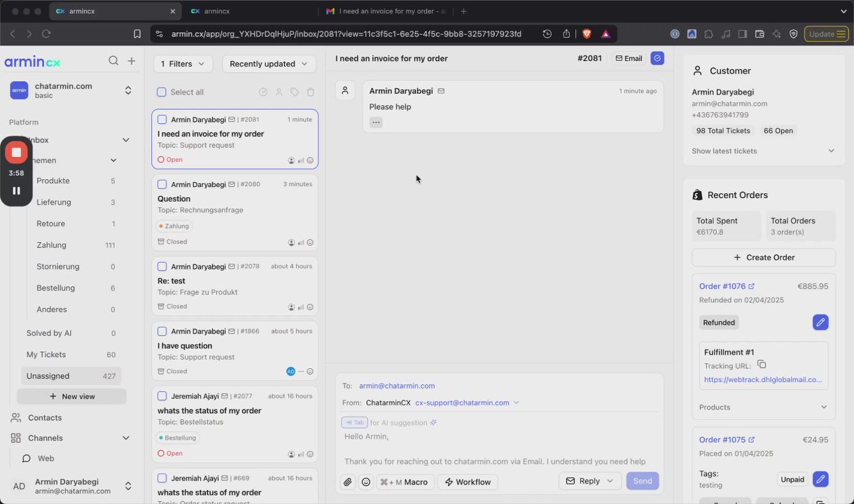Check the checkbox for ticket #1866
The height and width of the screenshot is (504, 854).
(162, 331)
